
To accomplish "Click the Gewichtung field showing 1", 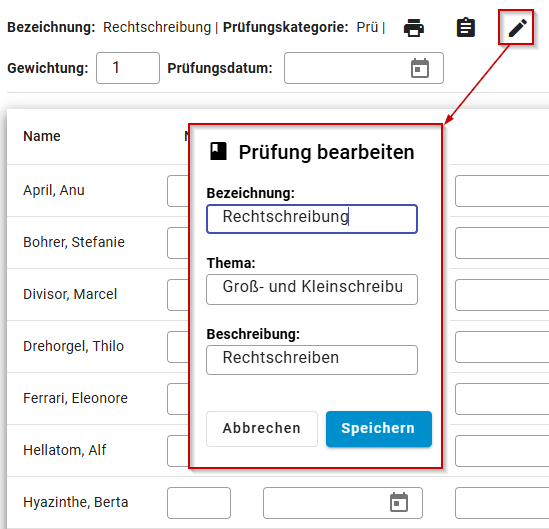I will 128,68.
